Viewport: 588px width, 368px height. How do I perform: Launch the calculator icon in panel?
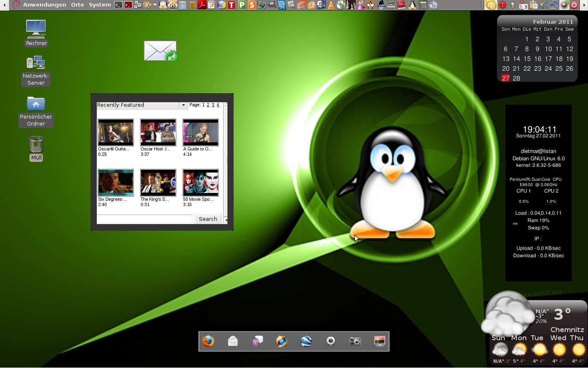click(x=423, y=5)
